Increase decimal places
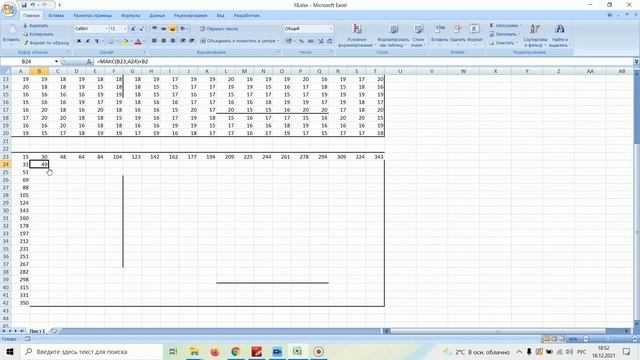 click(320, 41)
